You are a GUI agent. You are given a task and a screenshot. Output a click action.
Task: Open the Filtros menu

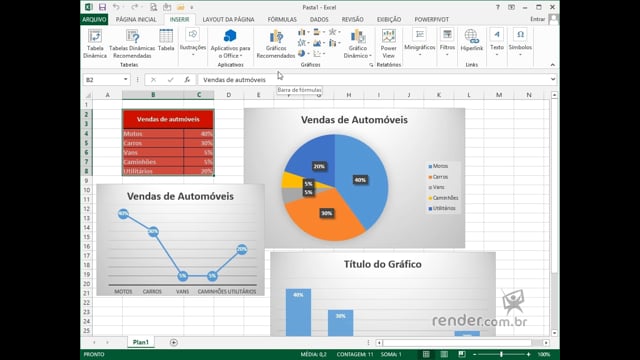447,42
